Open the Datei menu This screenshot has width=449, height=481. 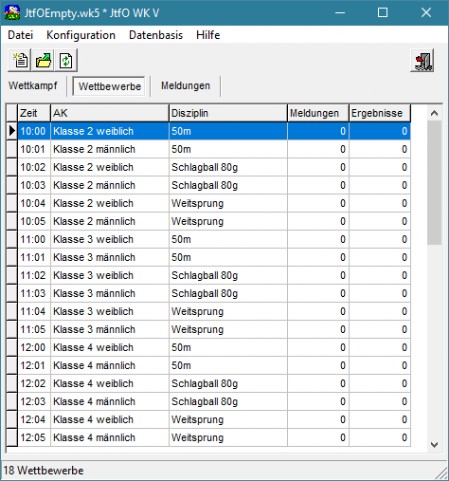[20, 35]
